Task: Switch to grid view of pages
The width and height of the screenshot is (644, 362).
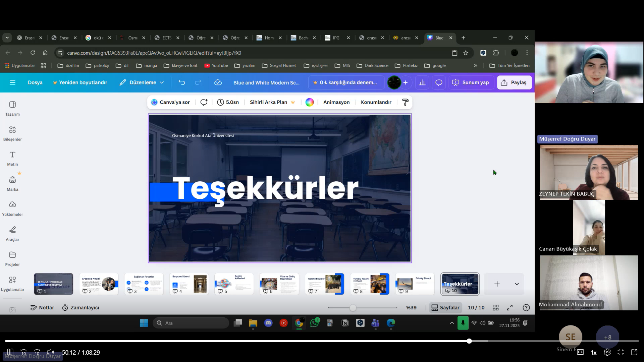Action: [495, 308]
